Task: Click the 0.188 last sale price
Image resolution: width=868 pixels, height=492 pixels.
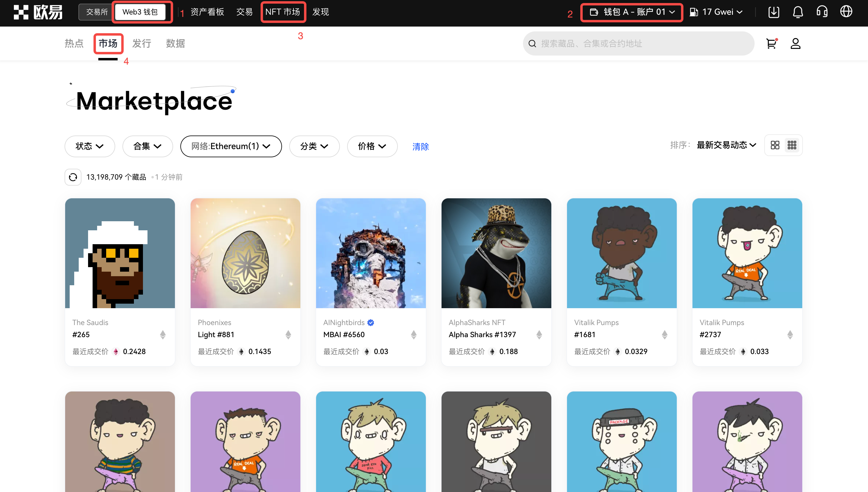Action: coord(508,351)
